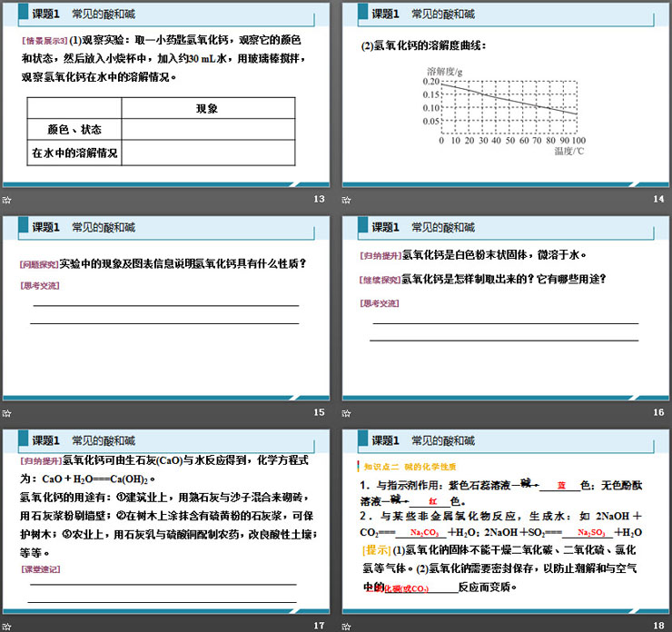Click the empty 颜色、状态 table cell
Screen dimensions: 672x632
point(209,130)
